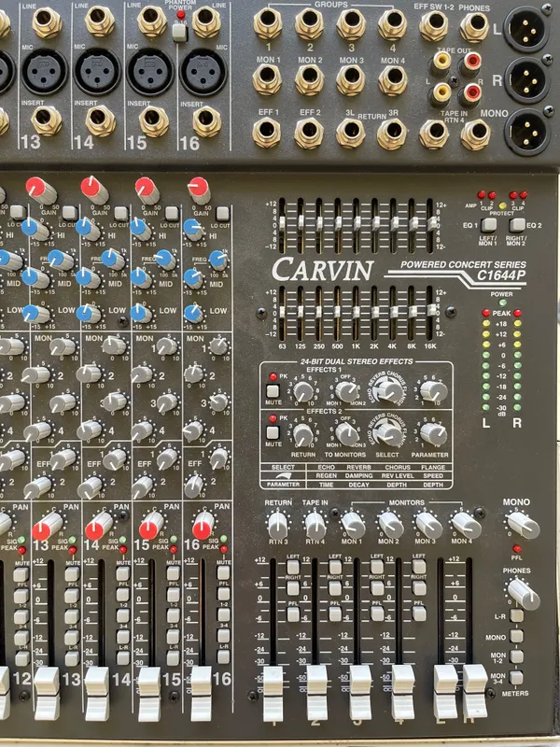The width and height of the screenshot is (560, 747).
Task: Tap the EFF SW 1-2 footswitch jack
Action: [x=433, y=26]
